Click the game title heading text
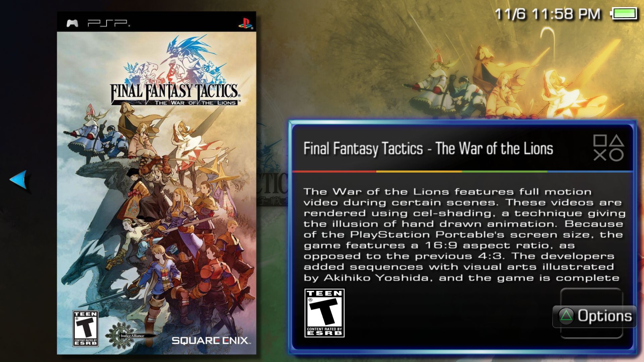This screenshot has width=644, height=362. click(x=428, y=148)
